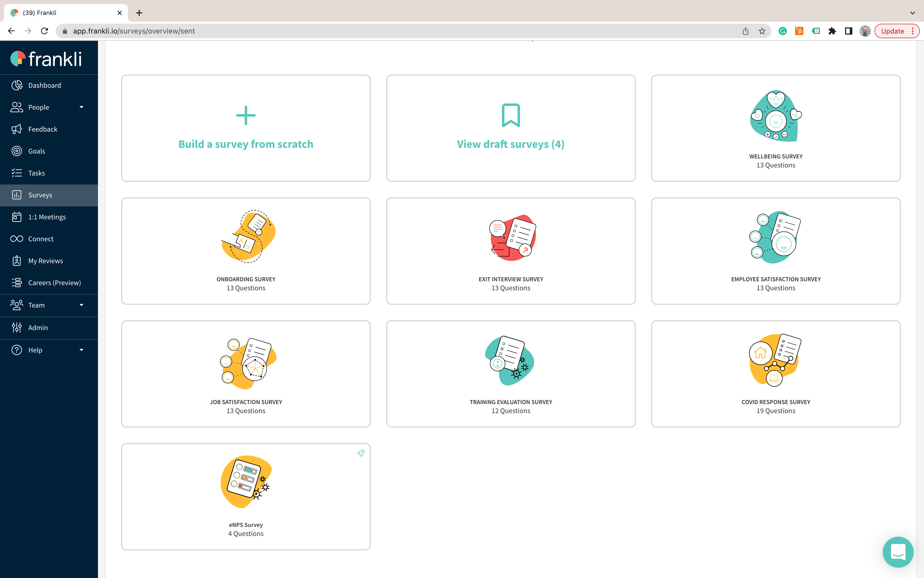Open Careers (Preview) link
This screenshot has width=924, height=578.
49,283
